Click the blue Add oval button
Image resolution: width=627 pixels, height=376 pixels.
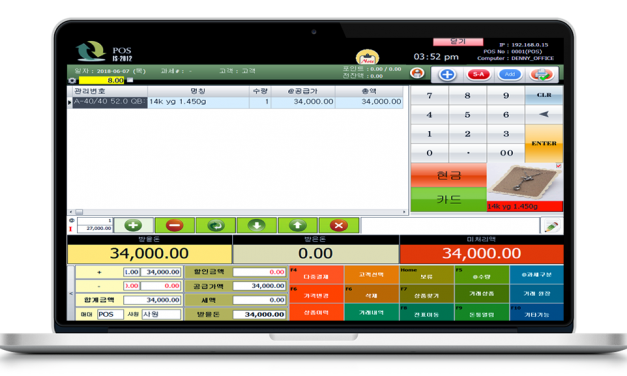point(509,74)
